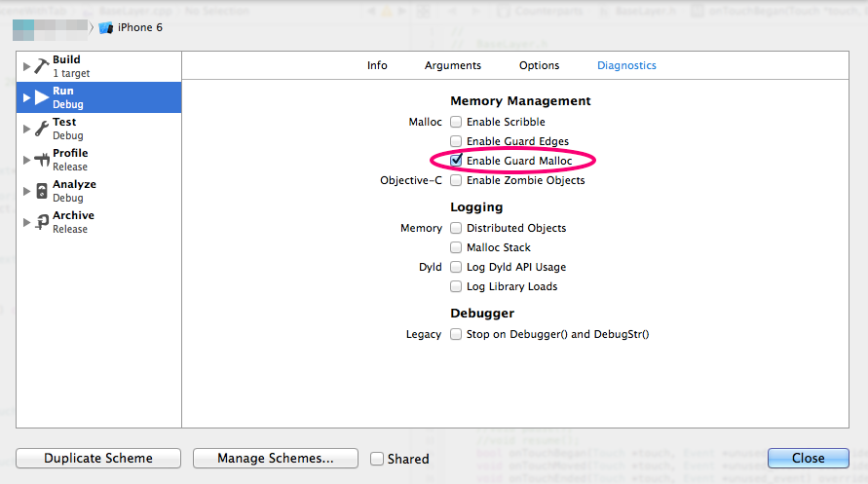
Task: Close the scheme editor
Action: [809, 458]
